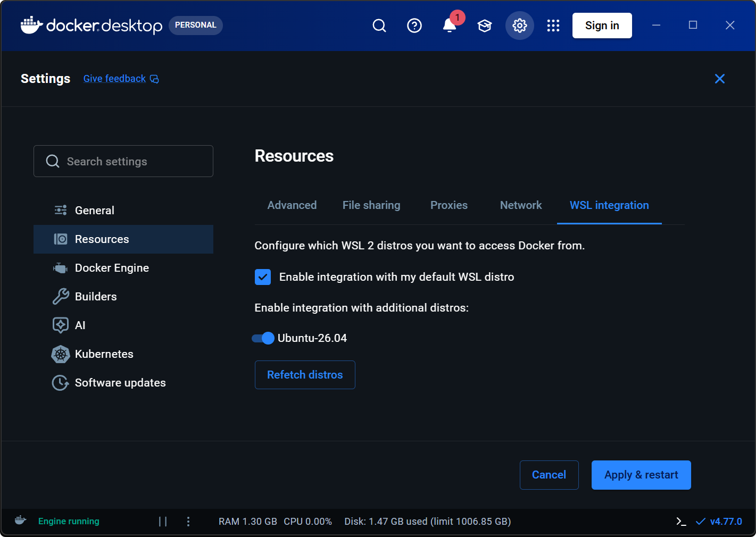Open the Learning center graduation cap icon
This screenshot has height=537, width=756.
(x=485, y=26)
